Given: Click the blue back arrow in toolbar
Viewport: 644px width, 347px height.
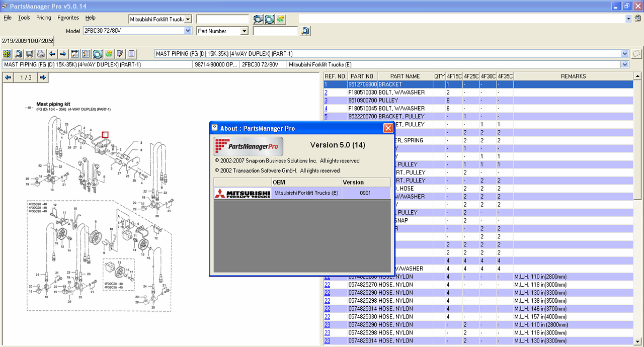Looking at the screenshot, I should pyautogui.click(x=52, y=54).
